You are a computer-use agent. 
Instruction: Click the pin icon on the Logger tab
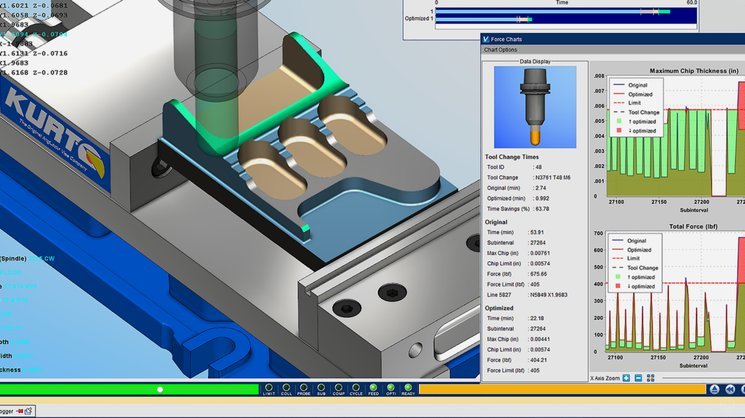pyautogui.click(x=20, y=411)
